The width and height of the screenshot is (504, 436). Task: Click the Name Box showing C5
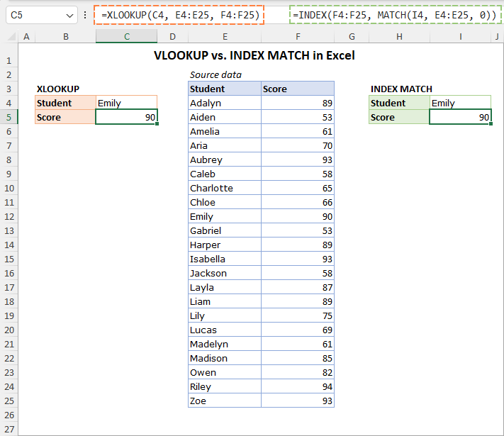pyautogui.click(x=41, y=15)
